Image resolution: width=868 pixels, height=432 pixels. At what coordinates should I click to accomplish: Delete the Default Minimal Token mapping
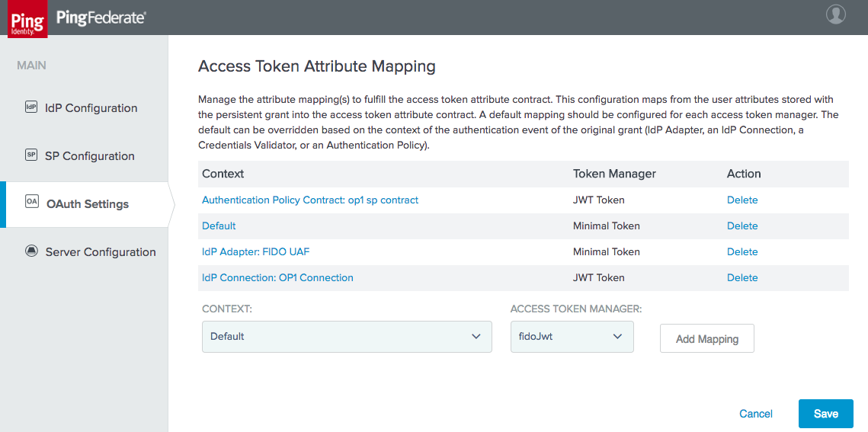click(x=742, y=226)
